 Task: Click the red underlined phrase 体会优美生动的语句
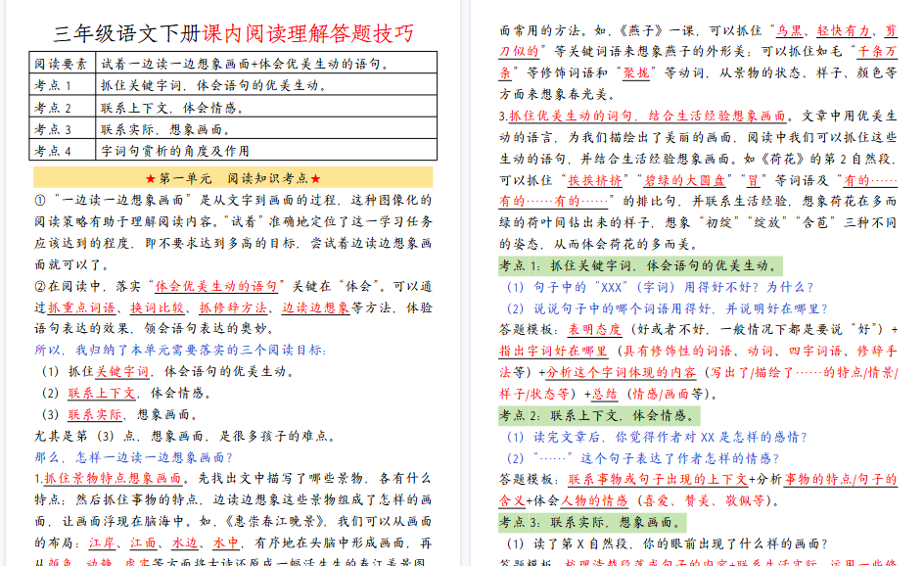coord(215,286)
